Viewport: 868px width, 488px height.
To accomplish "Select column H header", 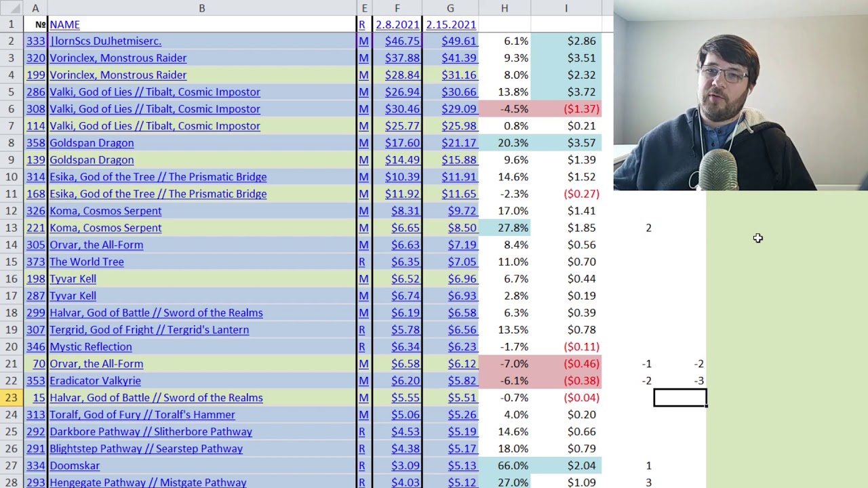I will coord(505,8).
